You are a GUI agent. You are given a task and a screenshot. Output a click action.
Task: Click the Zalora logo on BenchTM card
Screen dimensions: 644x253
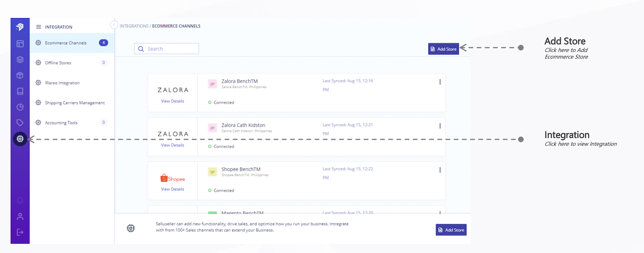pyautogui.click(x=173, y=90)
